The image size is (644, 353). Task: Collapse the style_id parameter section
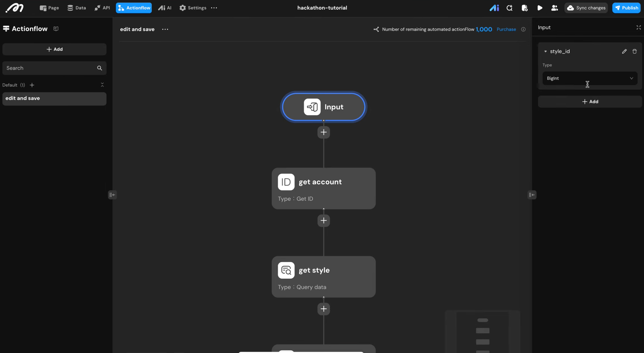coord(545,51)
